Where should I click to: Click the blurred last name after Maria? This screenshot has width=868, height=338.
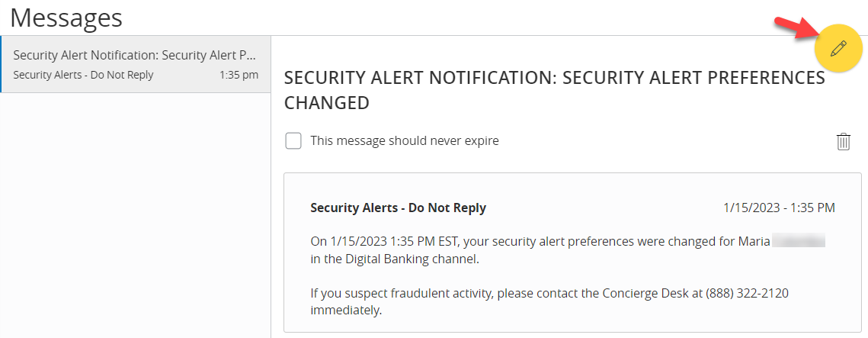(798, 242)
